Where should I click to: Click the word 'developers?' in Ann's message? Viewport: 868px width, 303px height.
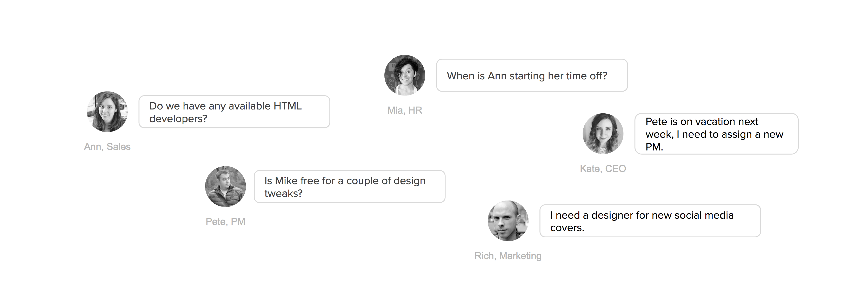[178, 119]
